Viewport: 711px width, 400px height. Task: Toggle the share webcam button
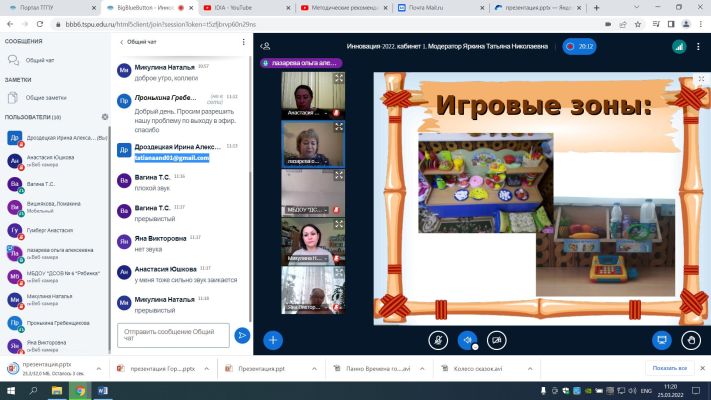pos(497,340)
